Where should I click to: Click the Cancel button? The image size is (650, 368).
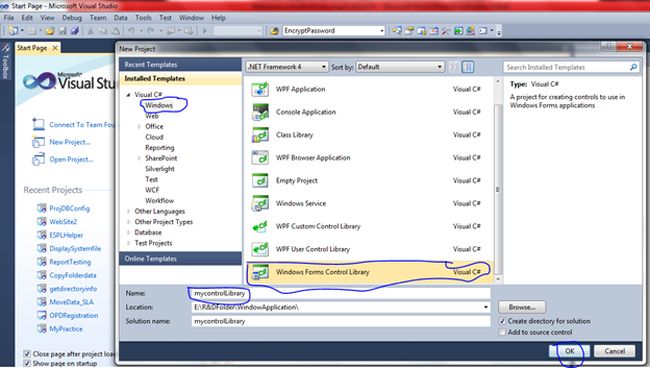pyautogui.click(x=614, y=351)
